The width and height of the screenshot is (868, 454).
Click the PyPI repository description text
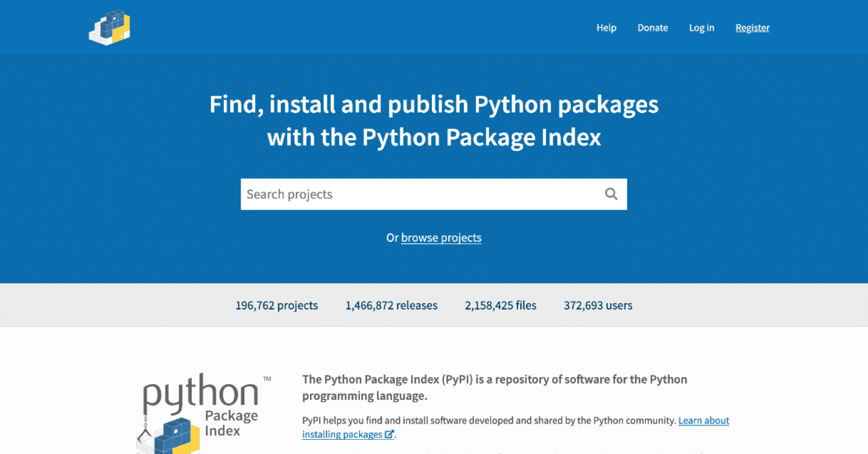494,387
